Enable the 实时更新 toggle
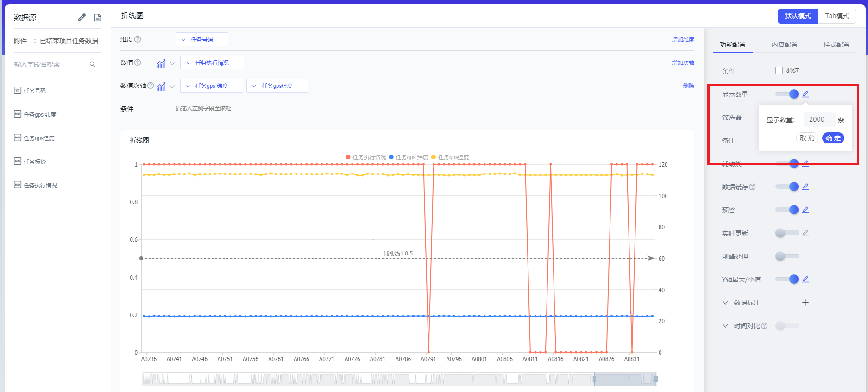Image resolution: width=868 pixels, height=392 pixels. coord(787,233)
